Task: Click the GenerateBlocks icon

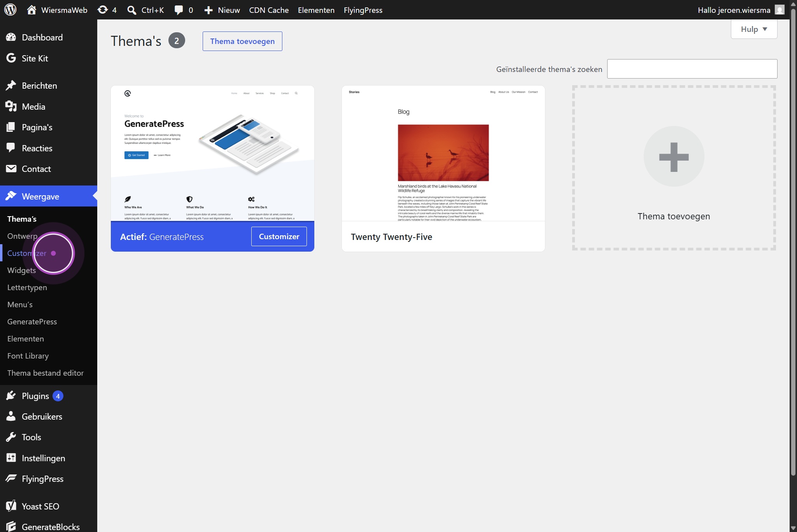Action: point(11,527)
